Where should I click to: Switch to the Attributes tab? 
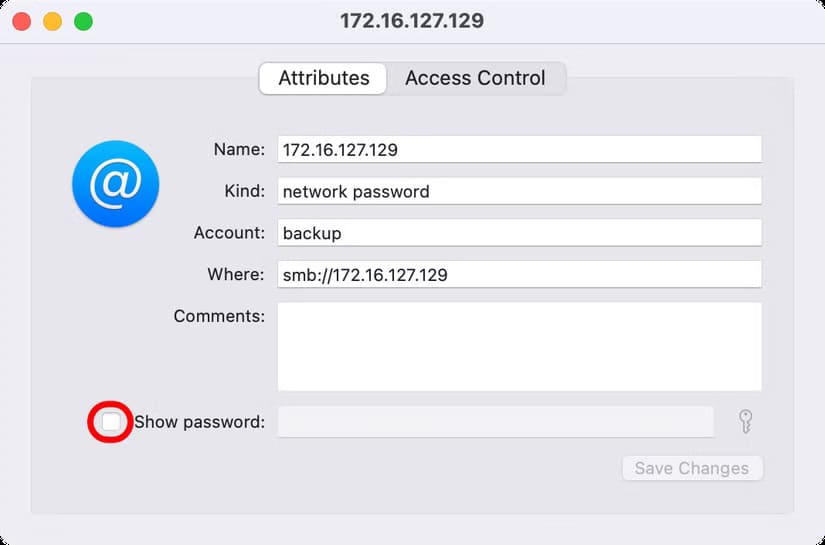point(323,78)
